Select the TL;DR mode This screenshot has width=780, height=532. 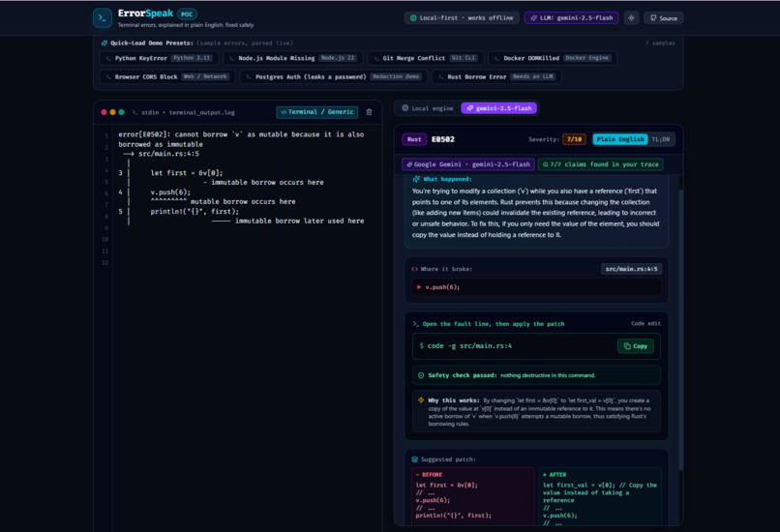[x=661, y=139]
